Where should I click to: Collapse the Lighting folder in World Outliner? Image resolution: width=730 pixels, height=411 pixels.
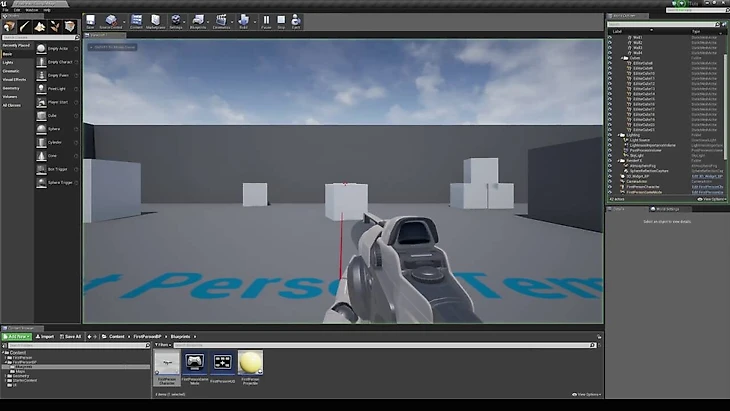619,135
